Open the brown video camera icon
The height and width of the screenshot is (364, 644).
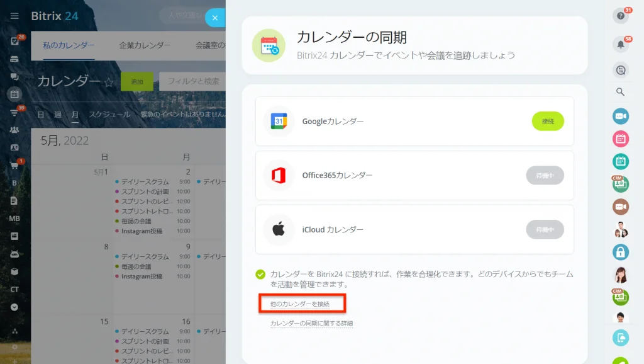click(621, 207)
